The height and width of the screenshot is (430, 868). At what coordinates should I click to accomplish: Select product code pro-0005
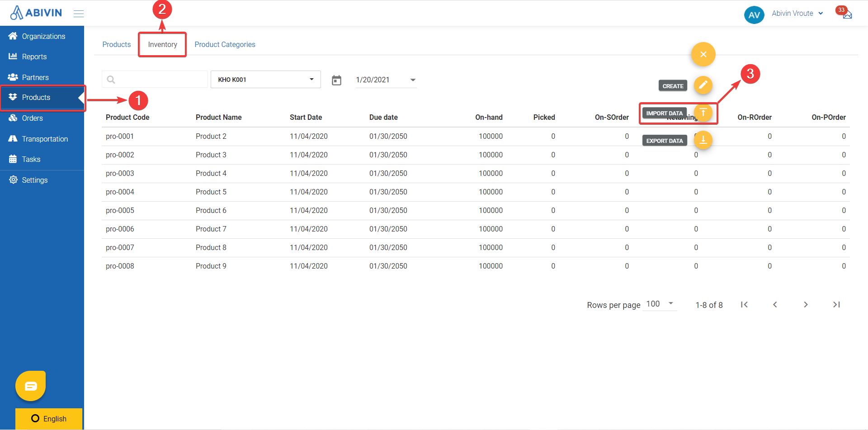tap(120, 210)
